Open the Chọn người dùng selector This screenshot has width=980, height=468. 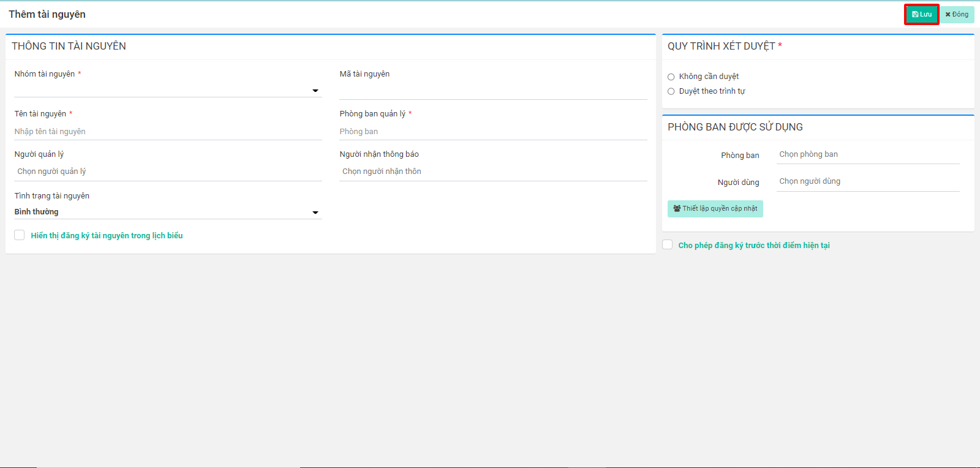(867, 181)
